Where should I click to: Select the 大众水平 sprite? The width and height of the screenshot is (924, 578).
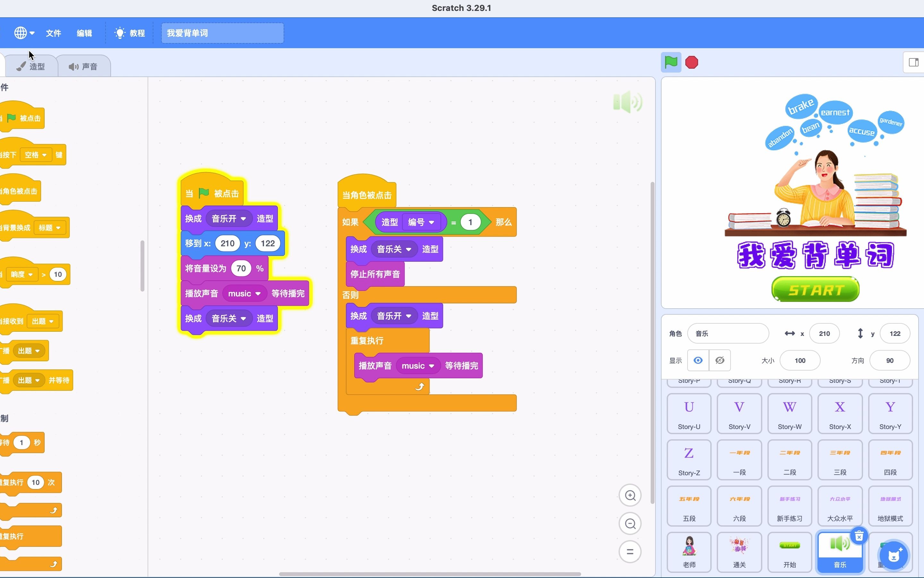pos(840,506)
